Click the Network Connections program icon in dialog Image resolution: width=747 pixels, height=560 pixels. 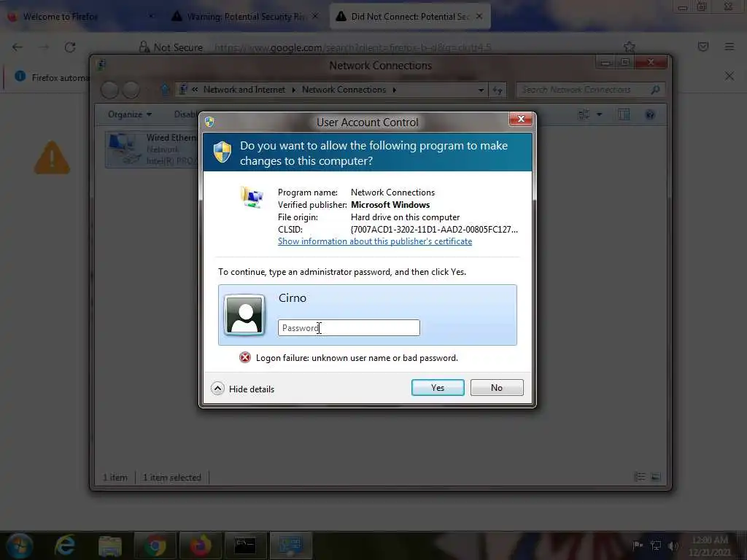pyautogui.click(x=252, y=197)
